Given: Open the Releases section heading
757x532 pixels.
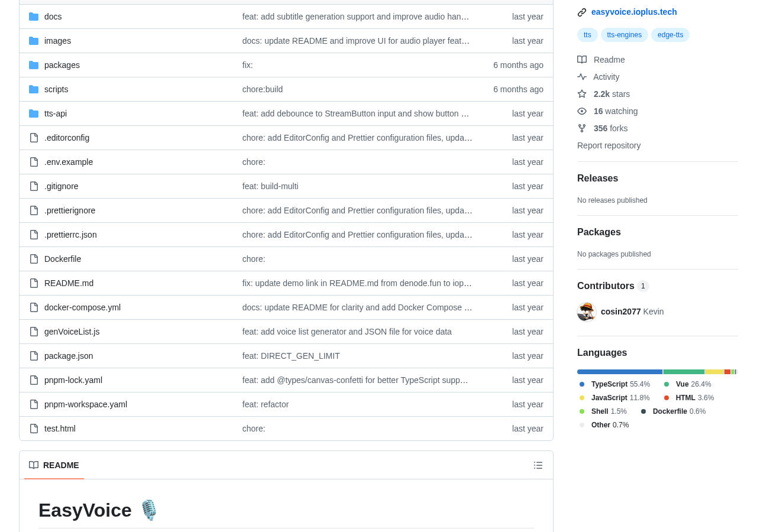Looking at the screenshot, I should pyautogui.click(x=597, y=179).
